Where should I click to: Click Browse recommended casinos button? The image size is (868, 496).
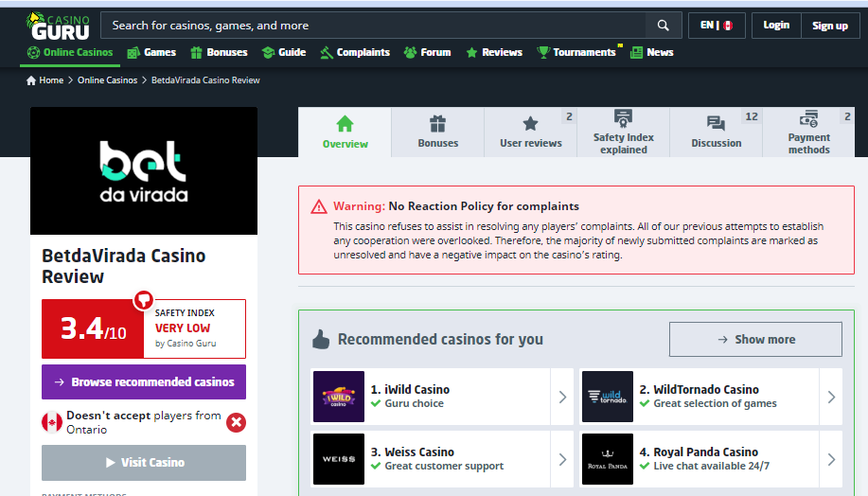144,382
